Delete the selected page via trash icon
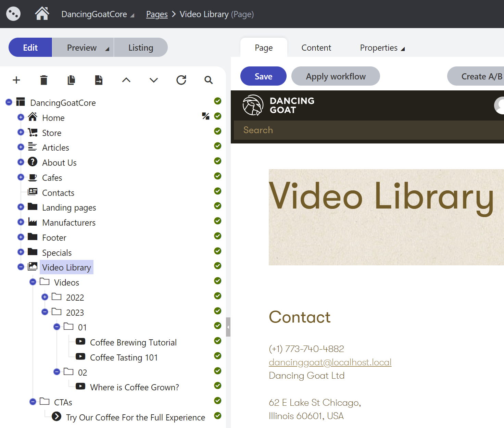504x428 pixels. tap(44, 80)
